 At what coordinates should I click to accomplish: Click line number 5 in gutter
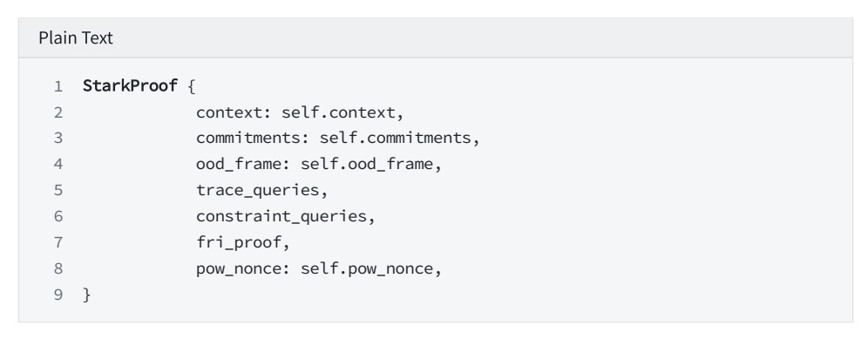point(58,191)
